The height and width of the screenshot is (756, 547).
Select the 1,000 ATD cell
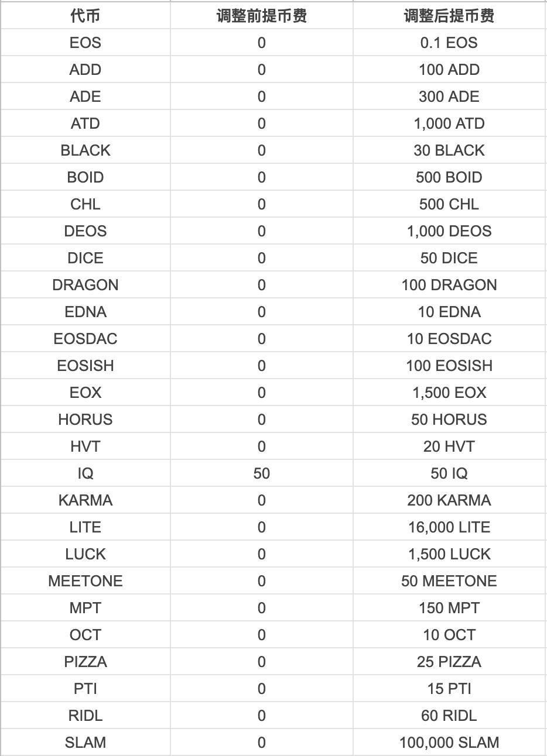point(449,123)
